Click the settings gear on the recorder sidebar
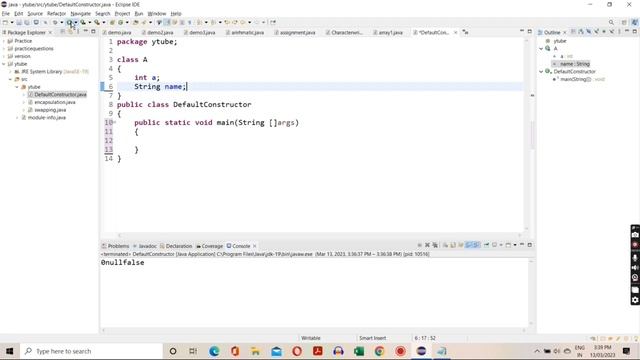Screen dimensions: 640x360 (x=635, y=300)
